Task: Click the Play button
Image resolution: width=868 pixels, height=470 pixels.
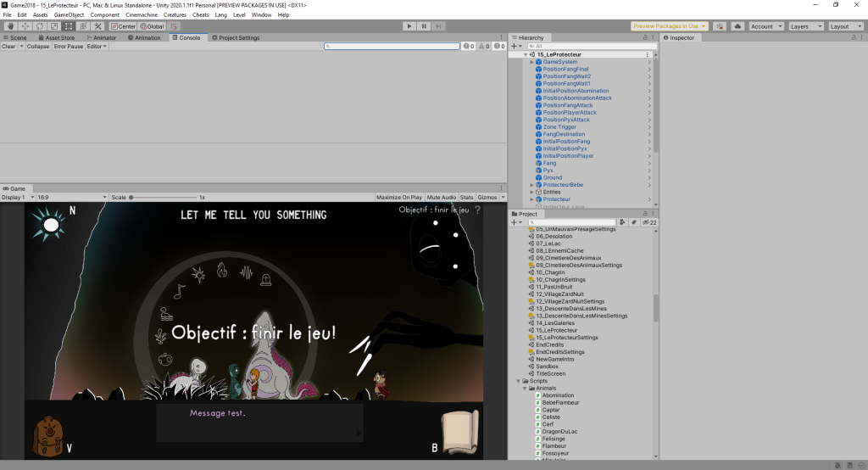Action: click(x=409, y=26)
